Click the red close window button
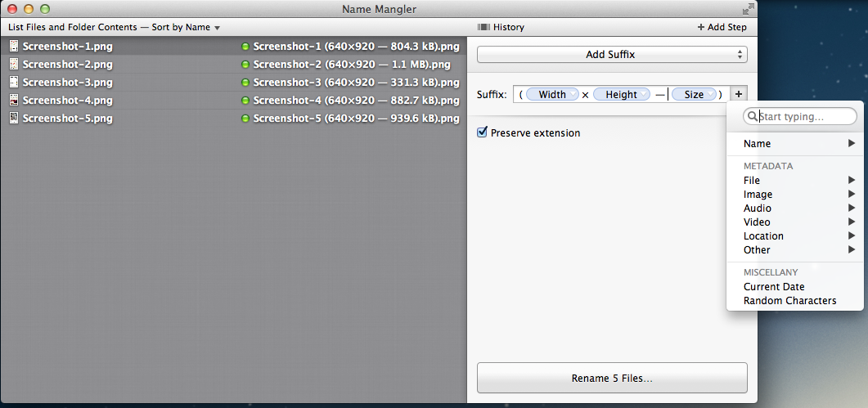The width and height of the screenshot is (868, 408). [11, 9]
